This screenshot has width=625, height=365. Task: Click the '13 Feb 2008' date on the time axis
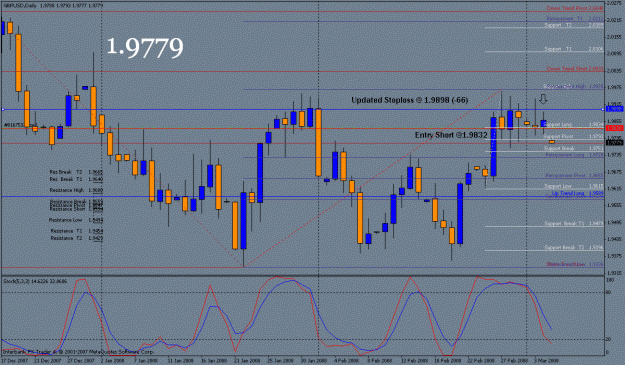[x=414, y=361]
